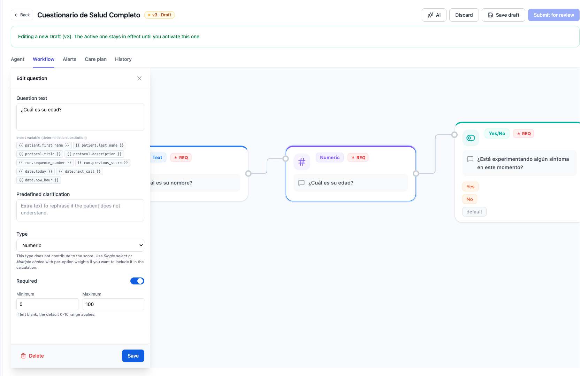The height and width of the screenshot is (376, 588).
Task: Click the Numeric node output connector
Action: coord(416,173)
